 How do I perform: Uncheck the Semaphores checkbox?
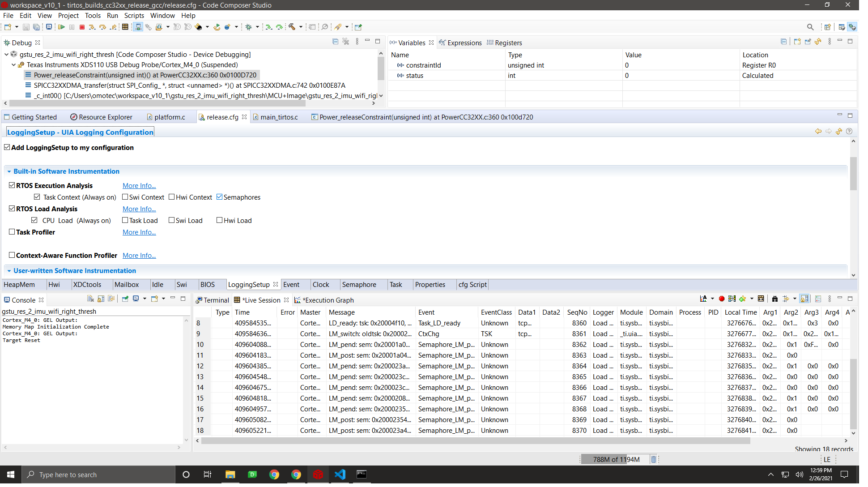[219, 197]
